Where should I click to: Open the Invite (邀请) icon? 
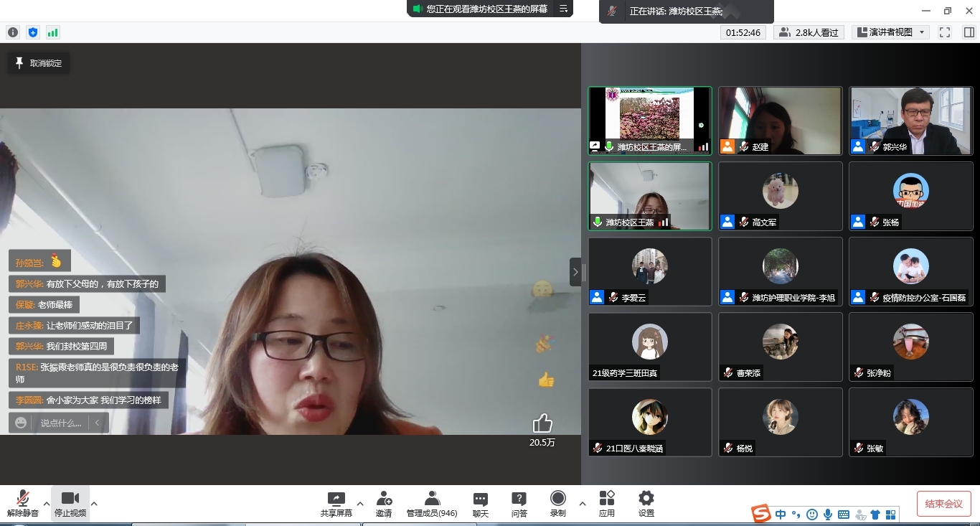pos(384,504)
